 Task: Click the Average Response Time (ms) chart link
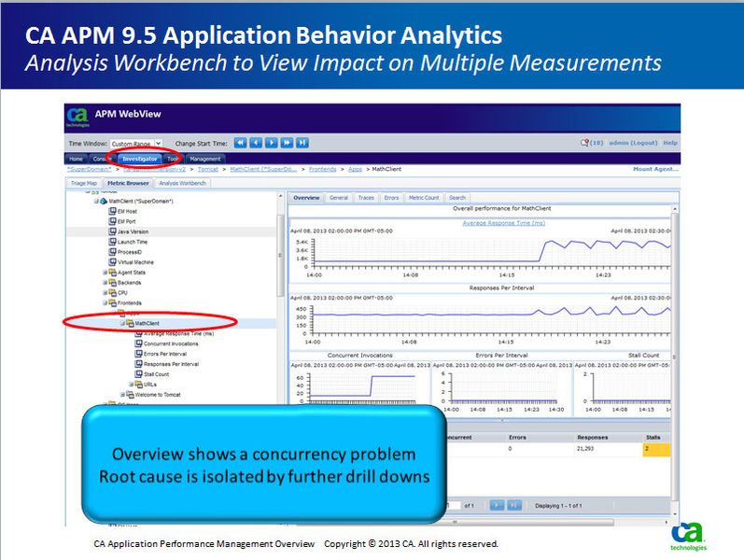point(503,223)
